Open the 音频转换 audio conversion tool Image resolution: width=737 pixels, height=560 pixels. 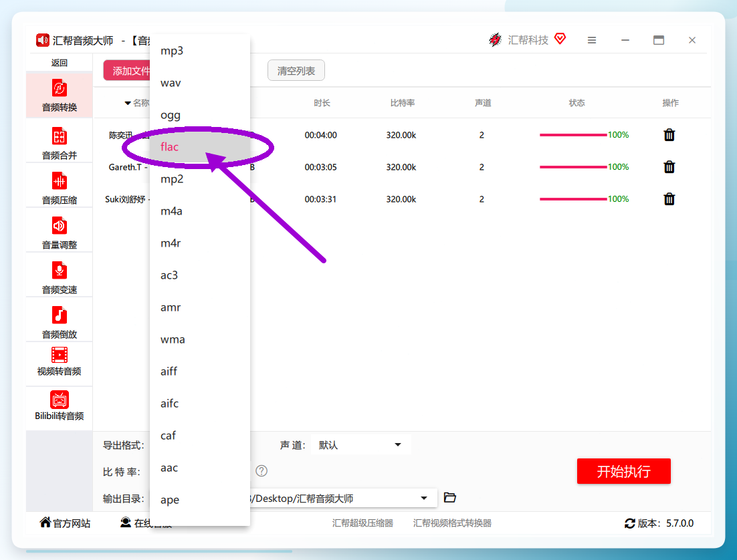click(60, 96)
